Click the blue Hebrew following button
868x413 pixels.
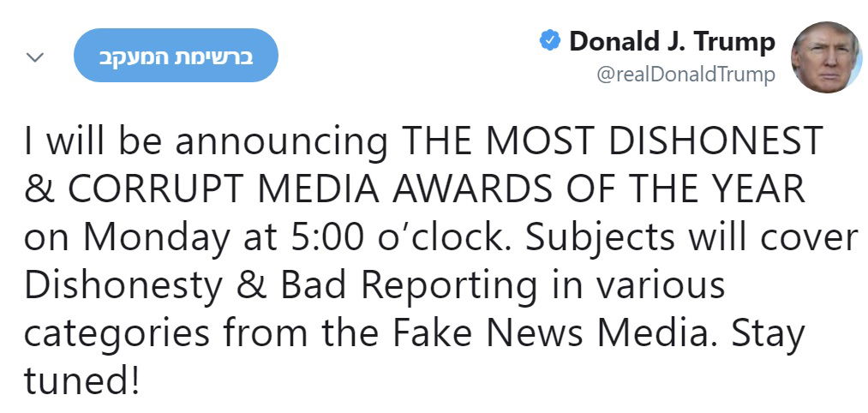(177, 57)
